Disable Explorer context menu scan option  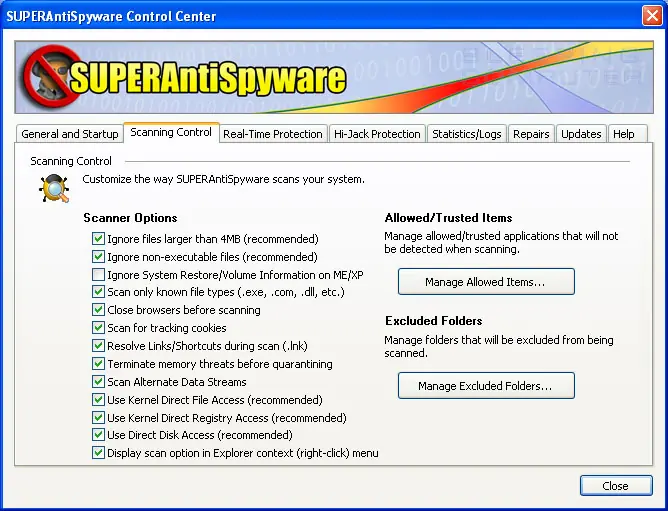[98, 453]
